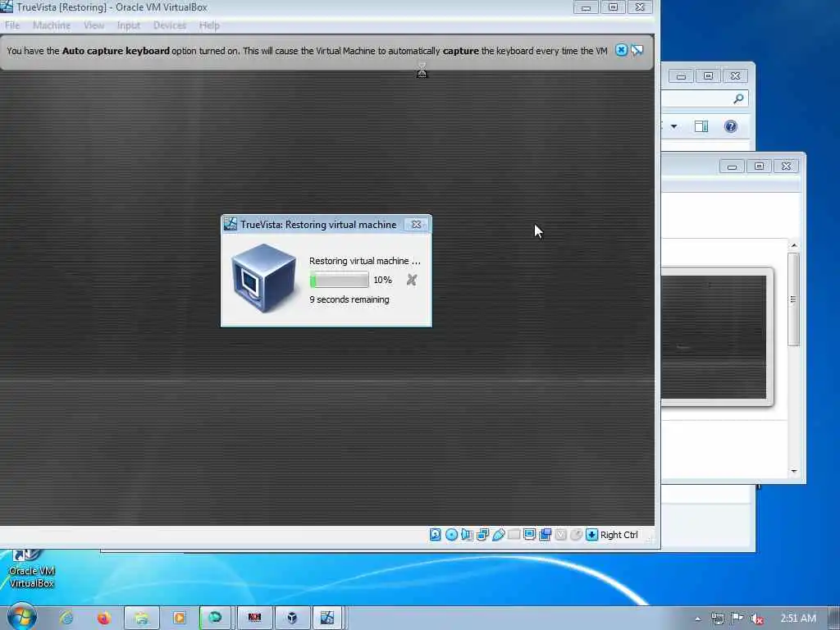Open Windows Media Player from taskbar
This screenshot has height=630, width=840.
click(x=179, y=618)
